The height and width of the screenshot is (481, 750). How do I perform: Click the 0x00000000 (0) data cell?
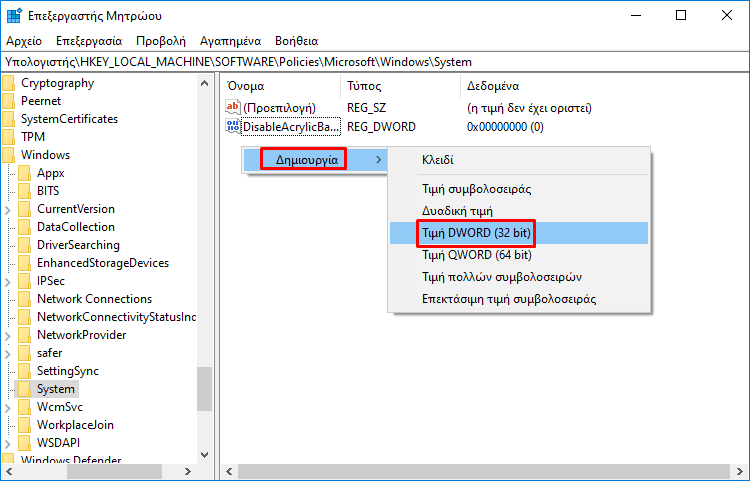[505, 127]
